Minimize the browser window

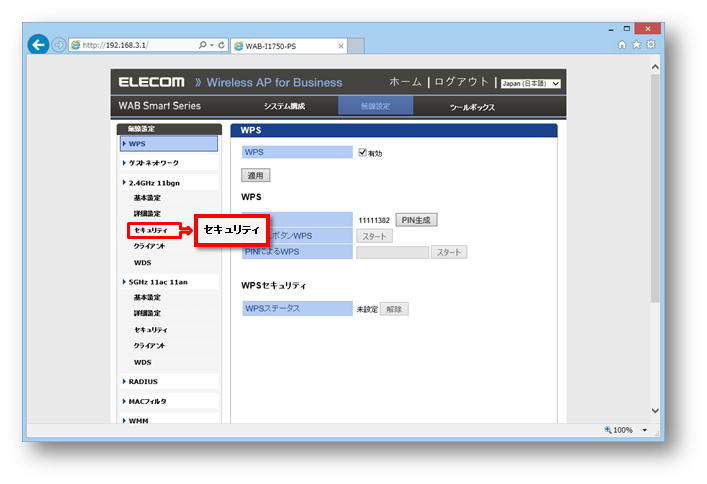(x=611, y=29)
